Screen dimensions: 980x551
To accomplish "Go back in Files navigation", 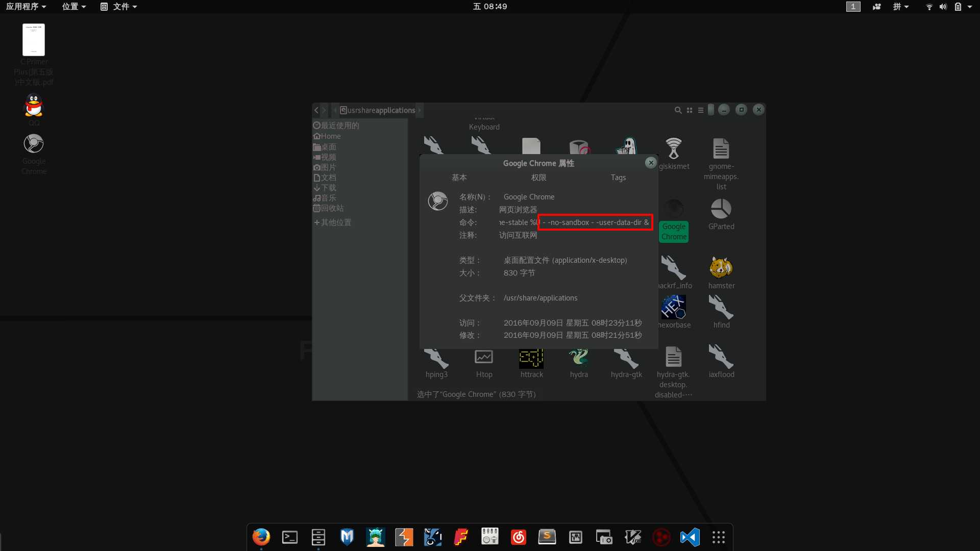I will pyautogui.click(x=316, y=110).
